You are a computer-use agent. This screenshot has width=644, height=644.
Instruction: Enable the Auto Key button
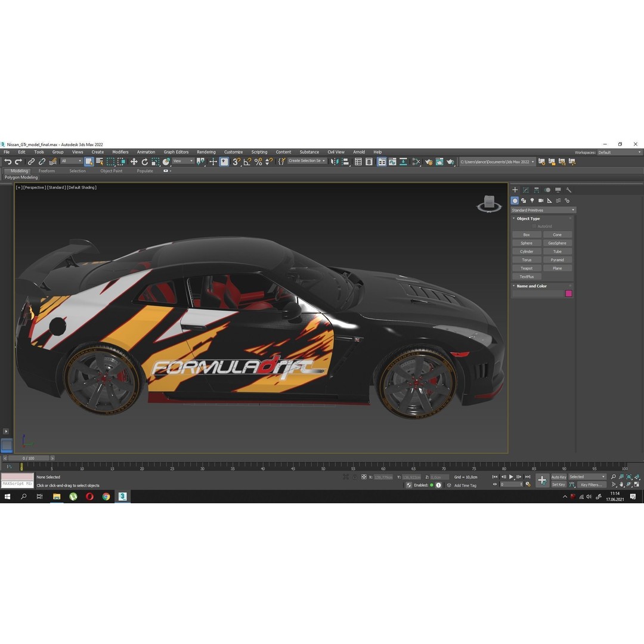(x=559, y=477)
